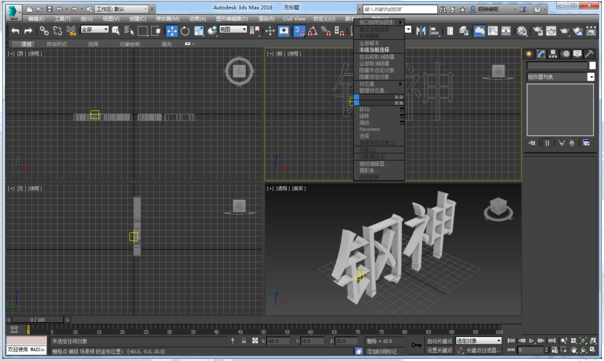This screenshot has height=361, width=604.
Task: Click the Play Animation button
Action: [x=532, y=341]
